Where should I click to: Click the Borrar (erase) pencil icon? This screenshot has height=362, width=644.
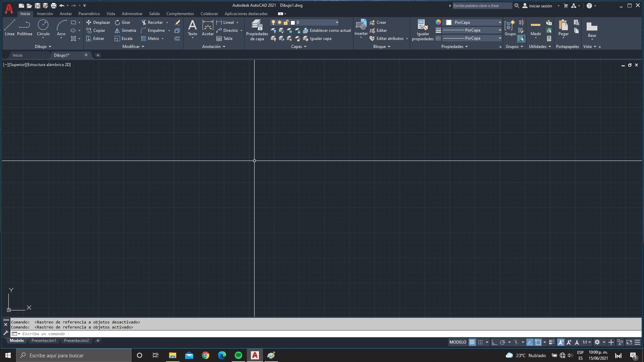pyautogui.click(x=177, y=22)
